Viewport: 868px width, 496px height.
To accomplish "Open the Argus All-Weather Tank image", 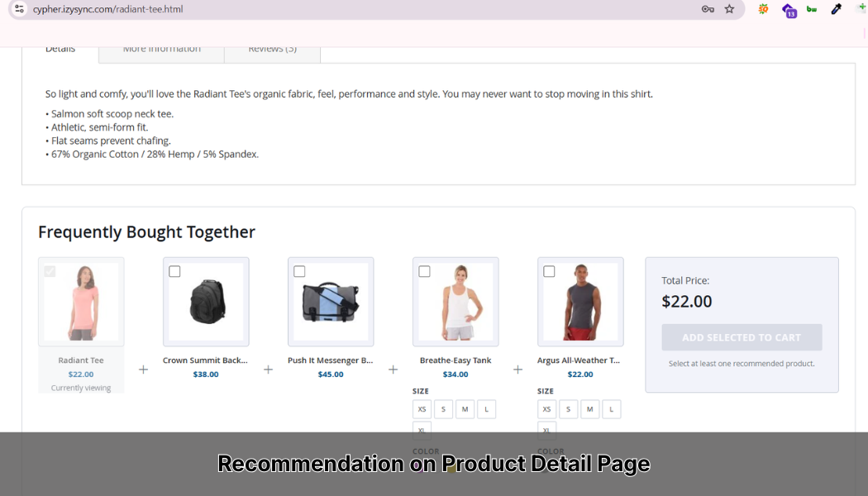I will (x=580, y=302).
